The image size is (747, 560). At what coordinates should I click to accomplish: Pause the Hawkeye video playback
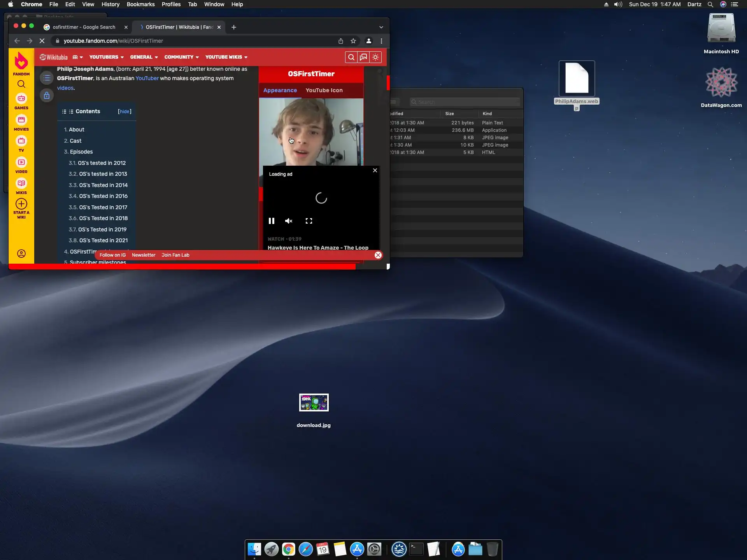coord(272,221)
